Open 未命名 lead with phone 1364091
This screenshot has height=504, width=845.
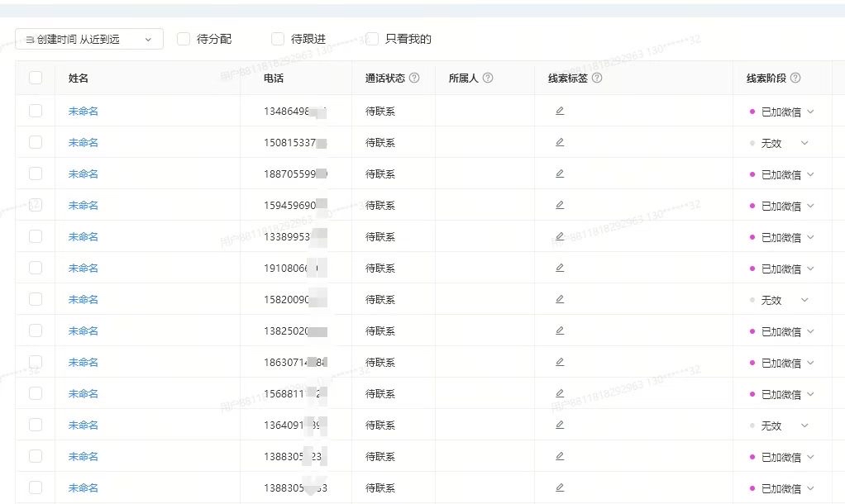coord(83,425)
